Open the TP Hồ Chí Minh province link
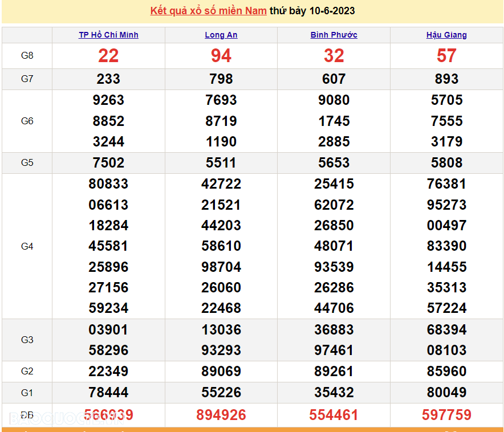Image resolution: width=504 pixels, height=432 pixels. pyautogui.click(x=108, y=35)
